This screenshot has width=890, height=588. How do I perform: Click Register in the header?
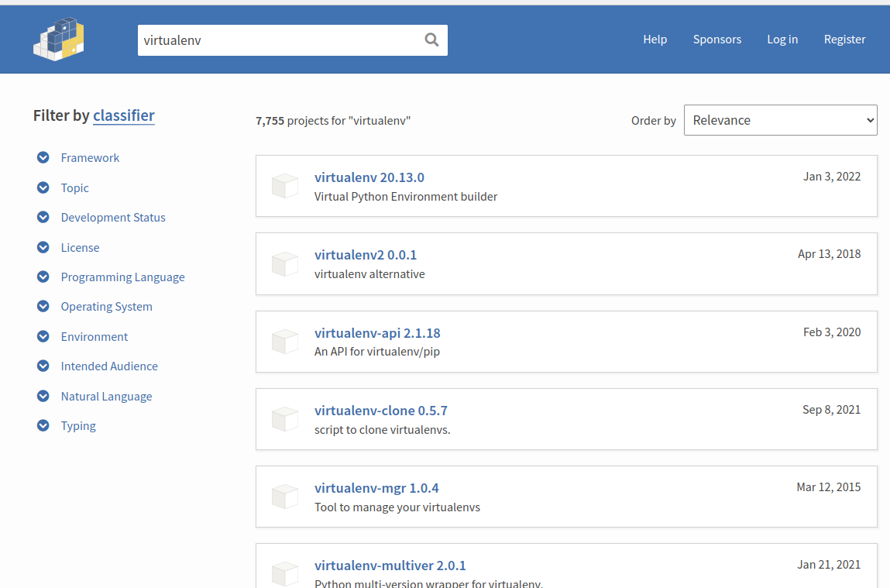click(844, 40)
